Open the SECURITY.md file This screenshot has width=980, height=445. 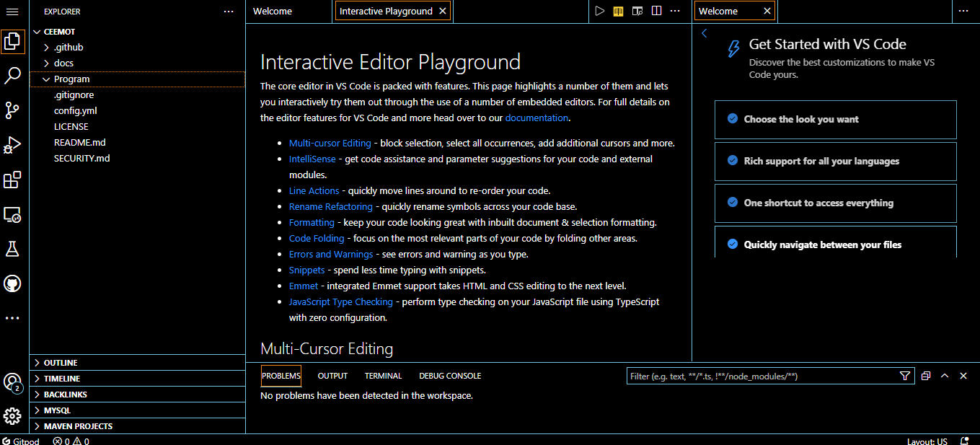click(137, 159)
